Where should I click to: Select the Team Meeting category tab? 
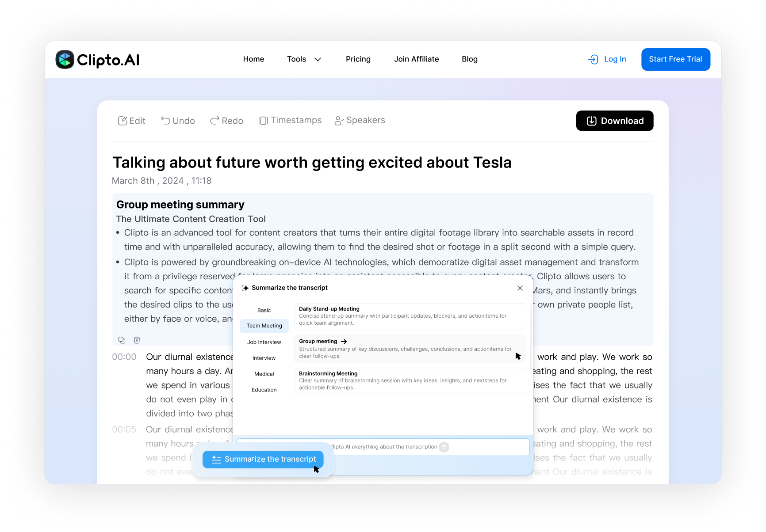point(264,326)
